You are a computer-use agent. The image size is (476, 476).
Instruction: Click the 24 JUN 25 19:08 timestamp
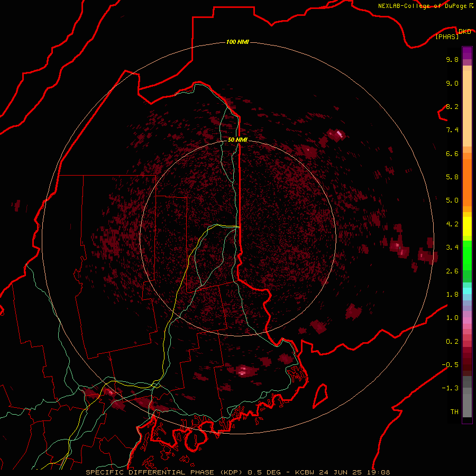point(354,472)
